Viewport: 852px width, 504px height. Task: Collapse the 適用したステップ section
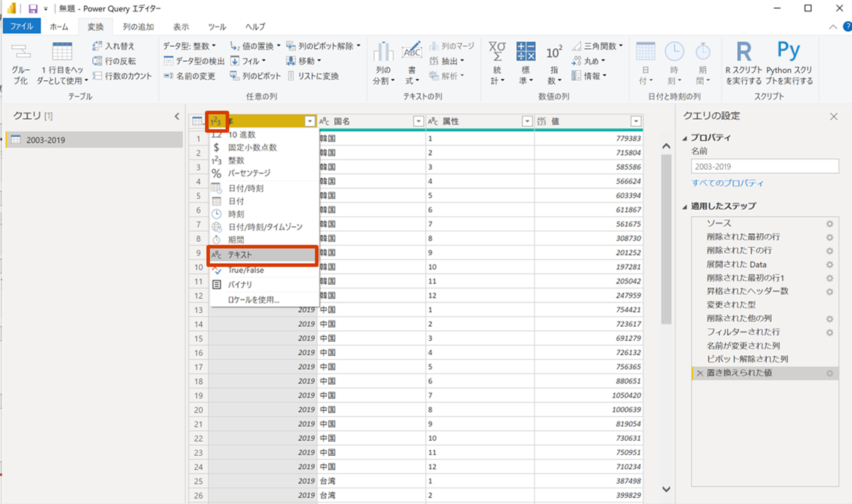tap(685, 206)
